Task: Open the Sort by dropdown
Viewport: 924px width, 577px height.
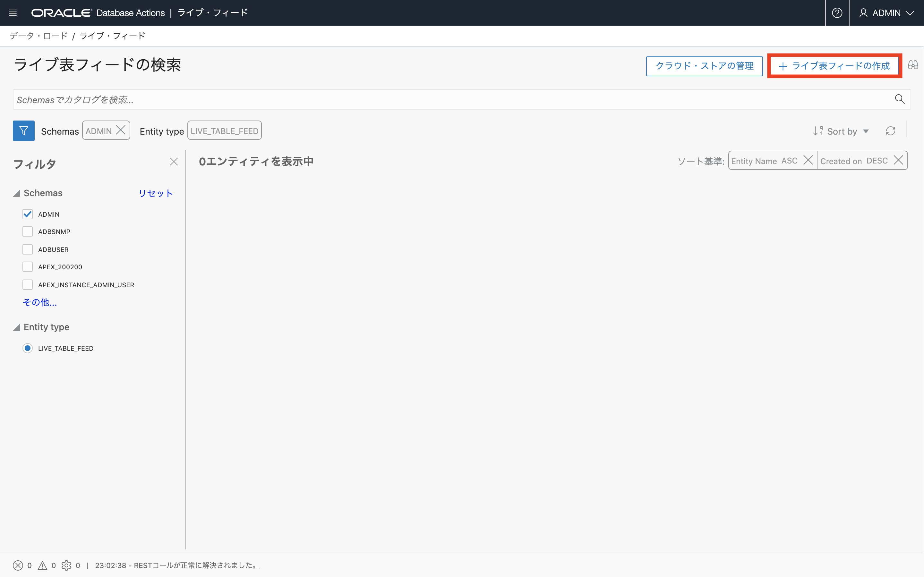Action: point(842,131)
